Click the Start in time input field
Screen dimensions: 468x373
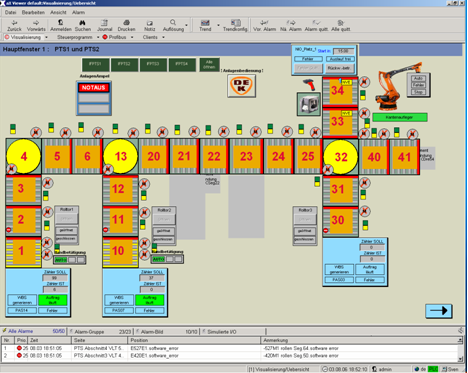tap(343, 51)
